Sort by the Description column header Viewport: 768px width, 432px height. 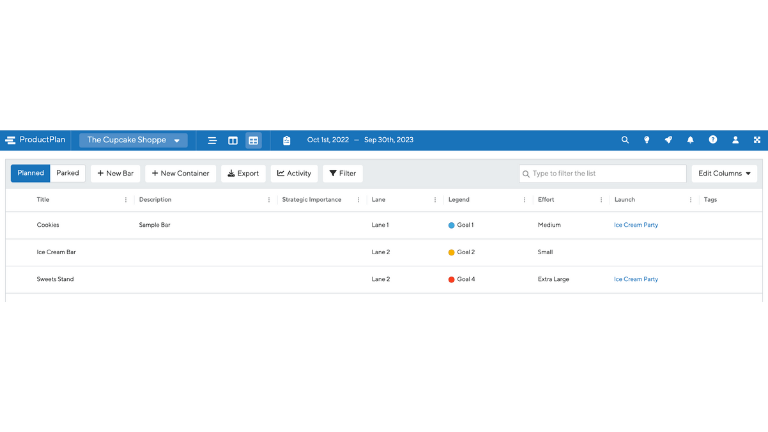155,200
